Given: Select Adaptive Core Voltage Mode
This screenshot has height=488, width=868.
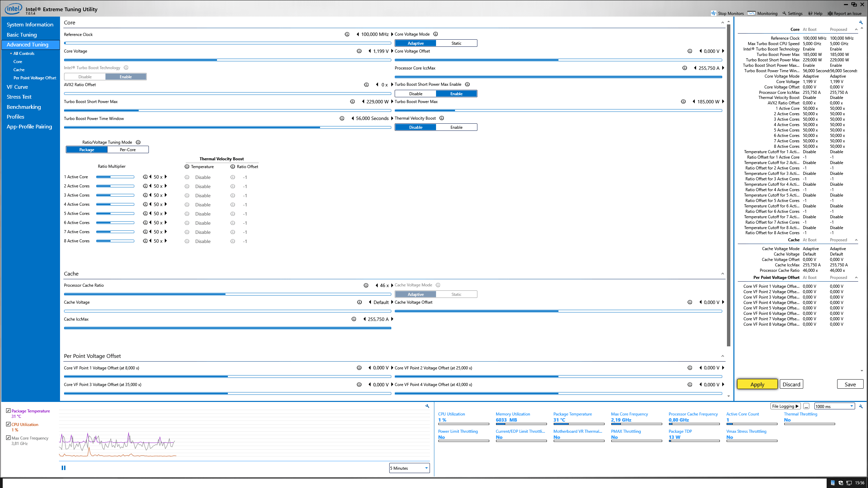Looking at the screenshot, I should pyautogui.click(x=416, y=43).
